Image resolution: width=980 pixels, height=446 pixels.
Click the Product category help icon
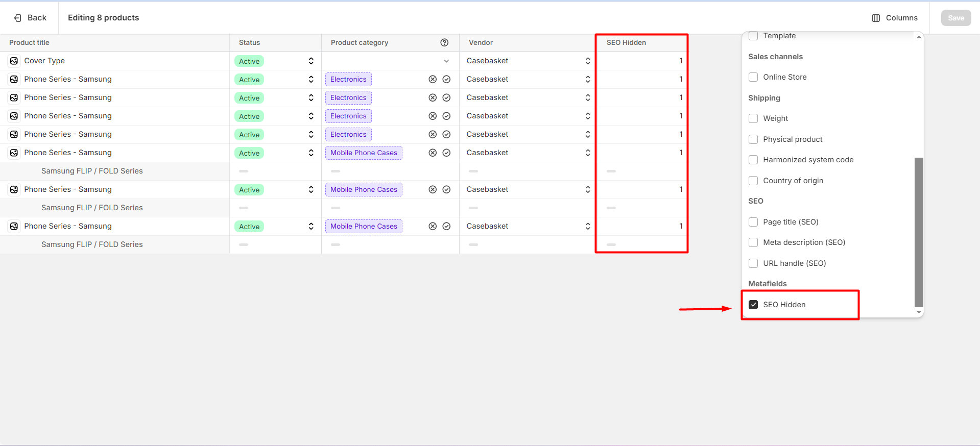(444, 42)
